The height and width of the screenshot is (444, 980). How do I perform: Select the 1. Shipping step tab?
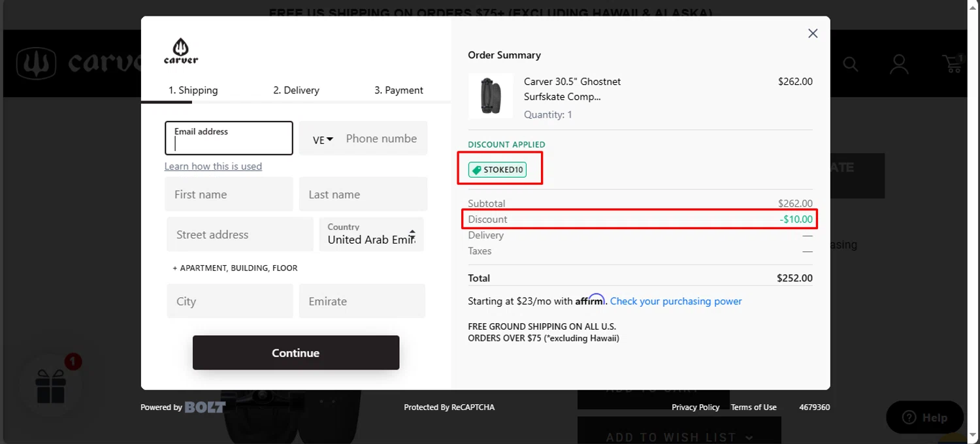point(193,90)
